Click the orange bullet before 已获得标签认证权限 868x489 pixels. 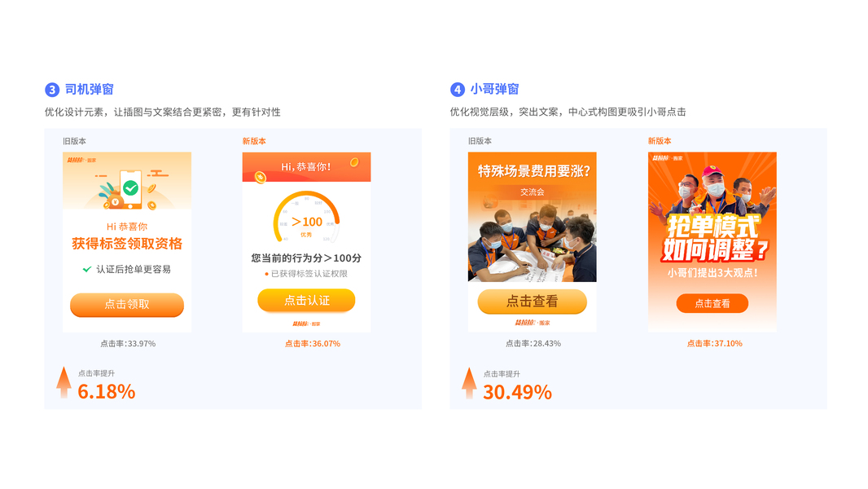[x=266, y=274]
